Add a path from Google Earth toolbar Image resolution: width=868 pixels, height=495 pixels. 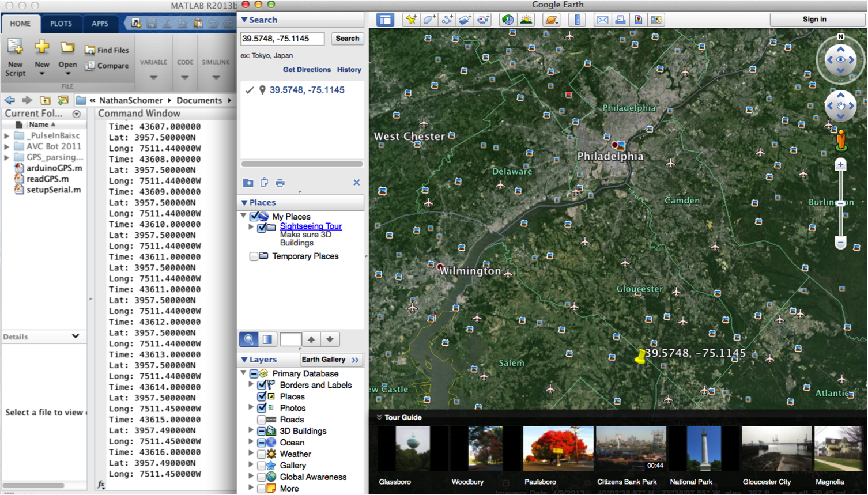(447, 20)
